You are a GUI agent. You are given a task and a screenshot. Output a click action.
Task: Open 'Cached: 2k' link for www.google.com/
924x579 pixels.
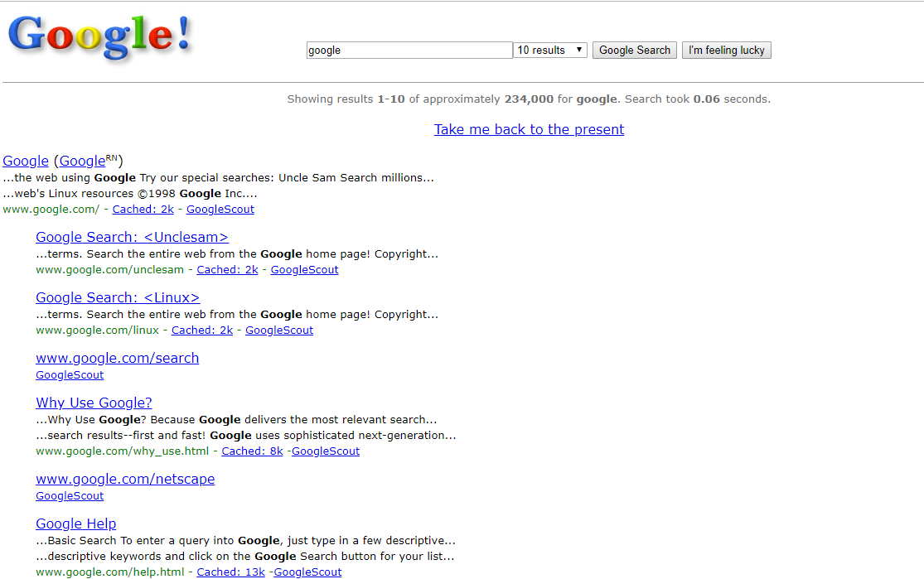pyautogui.click(x=143, y=209)
